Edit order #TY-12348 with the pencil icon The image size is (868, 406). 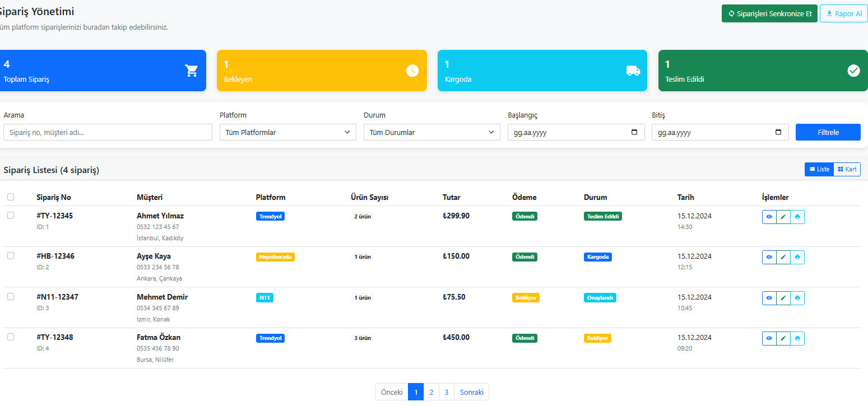[783, 338]
